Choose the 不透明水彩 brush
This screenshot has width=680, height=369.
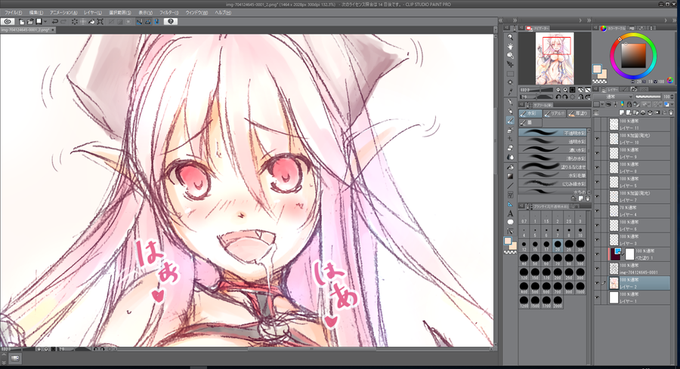(x=553, y=133)
